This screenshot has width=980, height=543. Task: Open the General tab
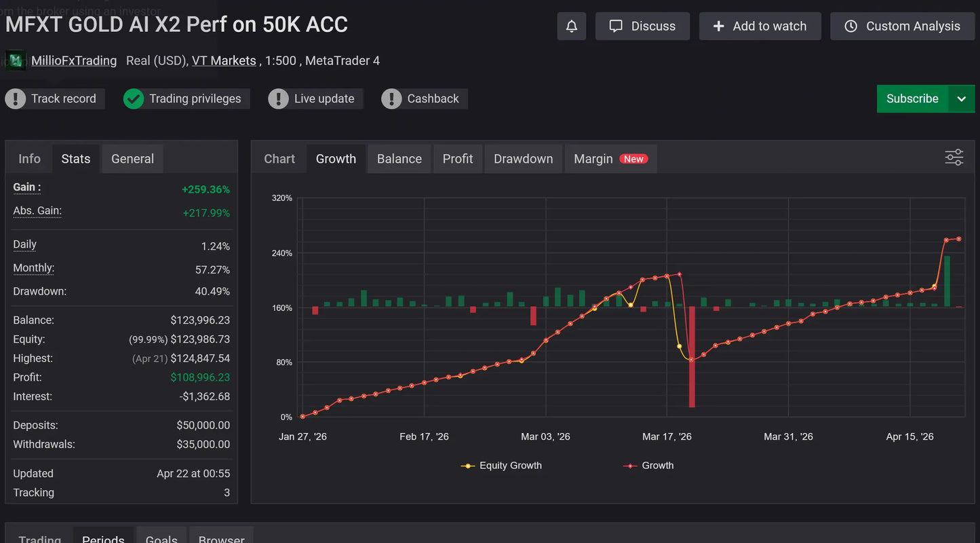(132, 158)
